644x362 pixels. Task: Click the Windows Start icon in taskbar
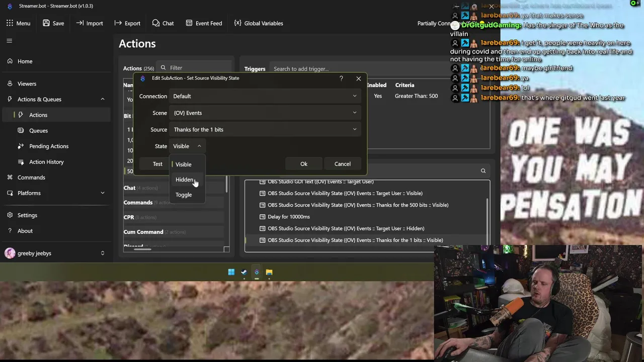231,272
